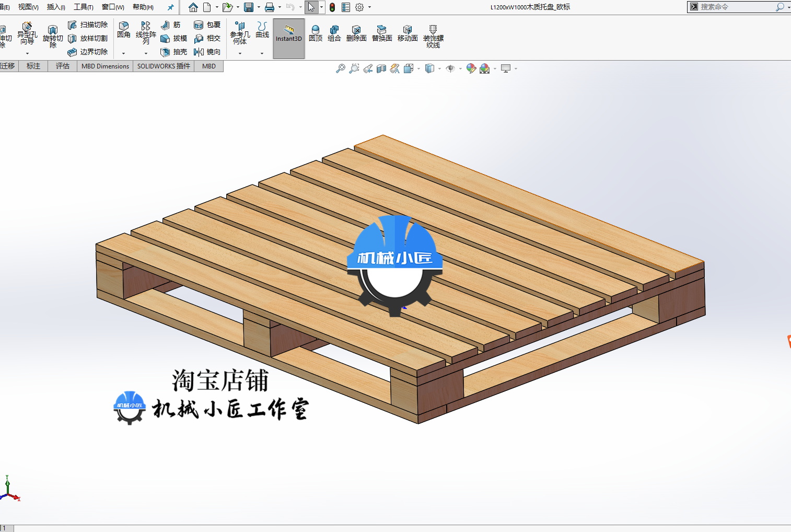The height and width of the screenshot is (532, 791).
Task: Click Edit Appearance color ball icon
Action: (x=471, y=68)
